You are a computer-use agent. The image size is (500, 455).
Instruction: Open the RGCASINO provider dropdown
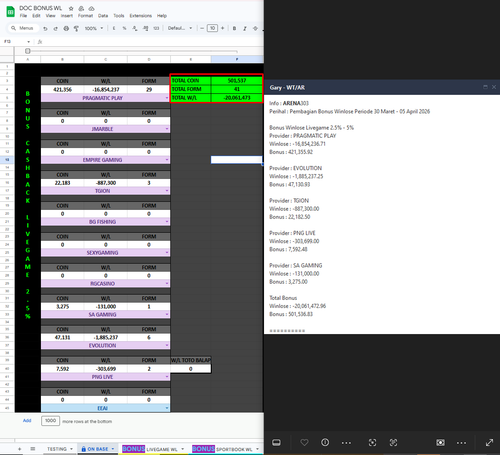click(167, 284)
